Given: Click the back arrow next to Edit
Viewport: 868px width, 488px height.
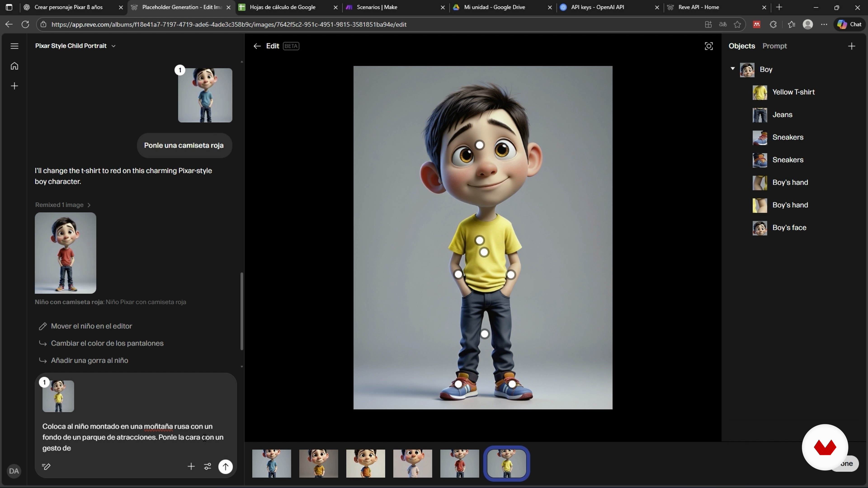Looking at the screenshot, I should 257,46.
